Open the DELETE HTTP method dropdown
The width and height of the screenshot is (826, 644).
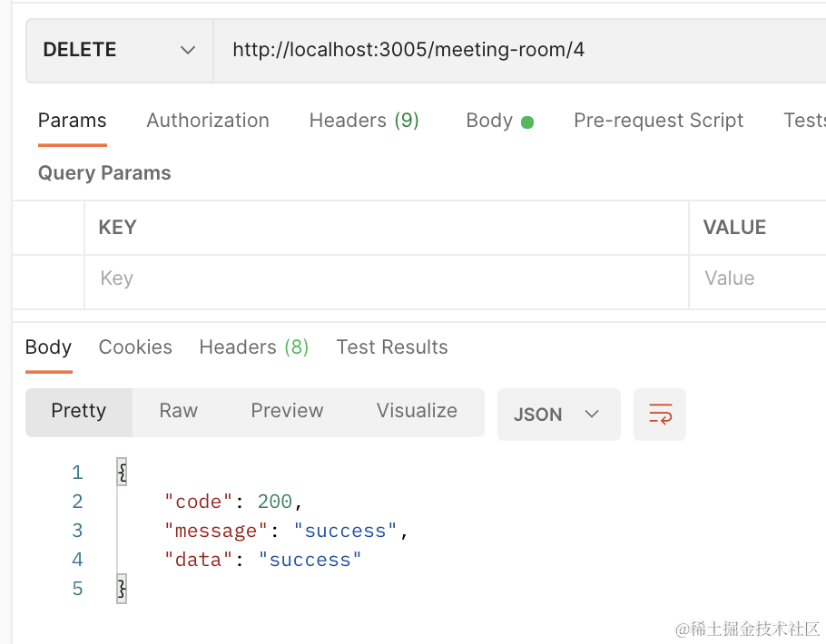pos(119,50)
